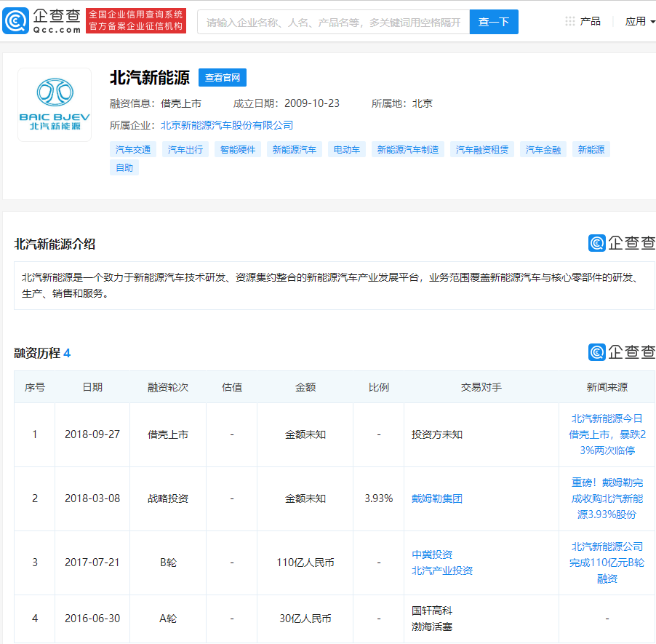Viewport: 656px width, 644px height.
Task: Click the 交易对手 column header
Action: pyautogui.click(x=481, y=387)
